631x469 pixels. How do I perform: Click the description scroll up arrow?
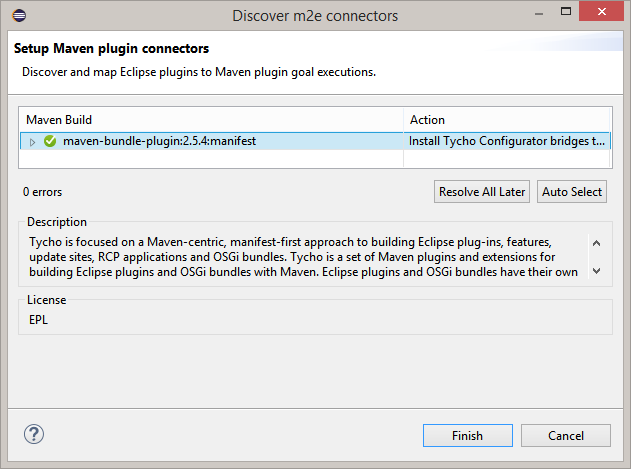[597, 243]
